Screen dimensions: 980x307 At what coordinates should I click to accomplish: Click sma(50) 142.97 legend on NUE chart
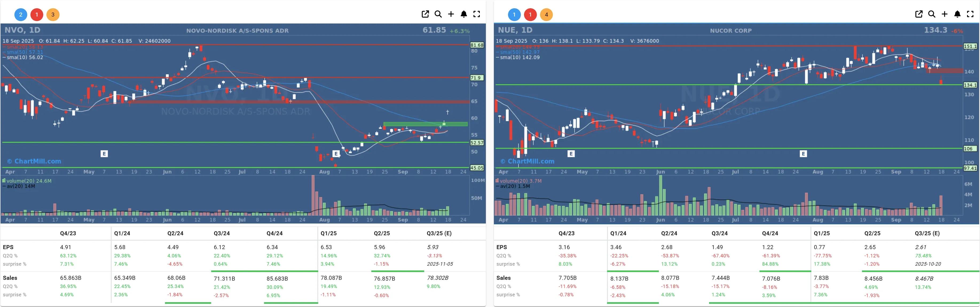pos(518,52)
